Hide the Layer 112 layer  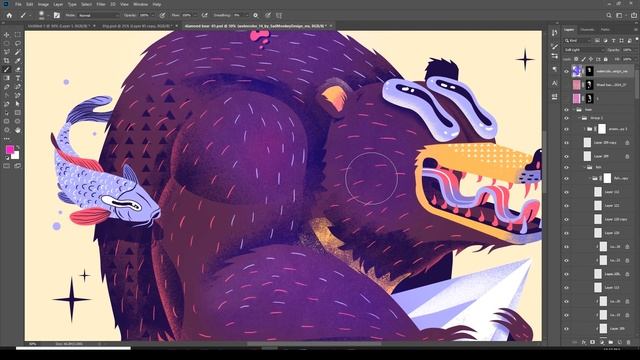(x=566, y=192)
